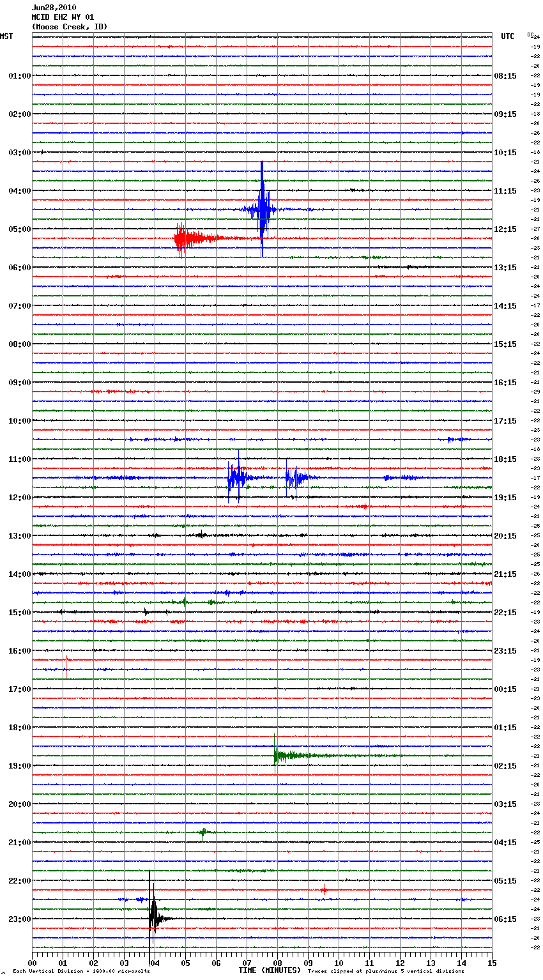
Task: Click the '17:00' MST hour label
Action: pos(19,689)
